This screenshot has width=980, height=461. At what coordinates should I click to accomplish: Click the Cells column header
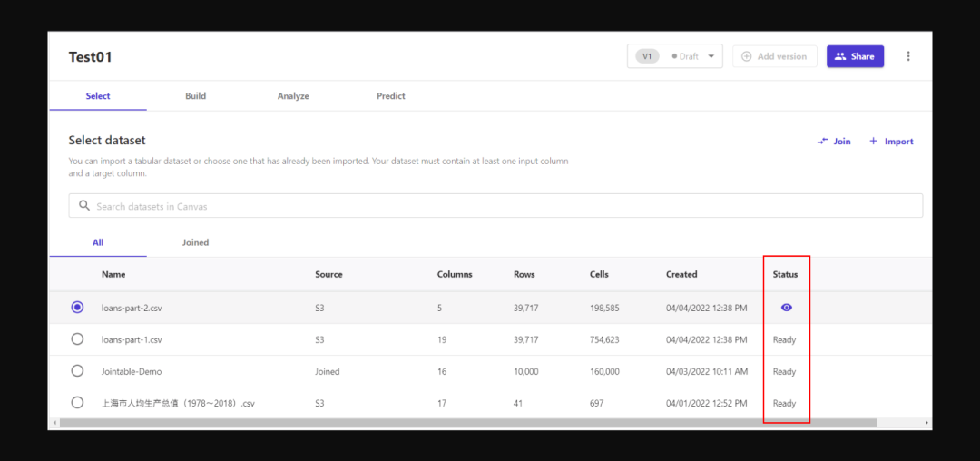click(599, 274)
